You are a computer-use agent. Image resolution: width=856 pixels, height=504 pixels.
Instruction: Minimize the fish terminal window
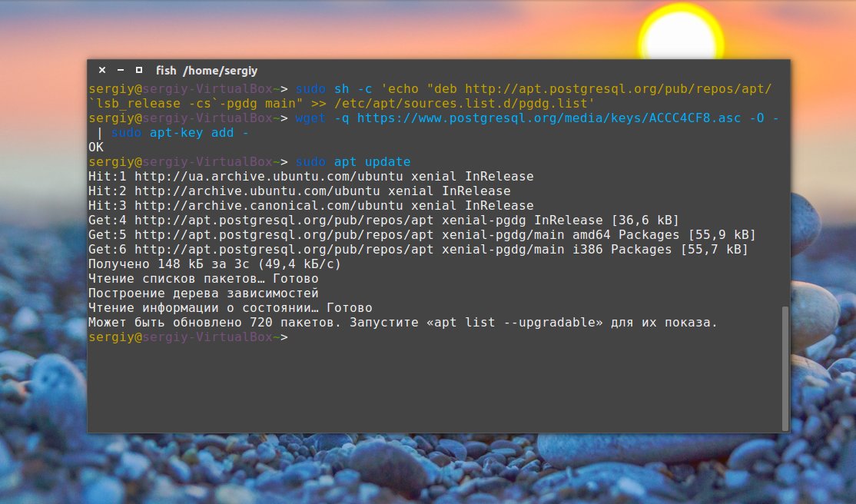coord(121,71)
